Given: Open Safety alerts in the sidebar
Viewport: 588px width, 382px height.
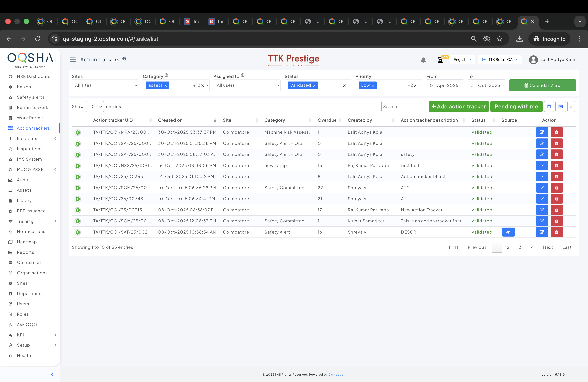Looking at the screenshot, I should [30, 97].
